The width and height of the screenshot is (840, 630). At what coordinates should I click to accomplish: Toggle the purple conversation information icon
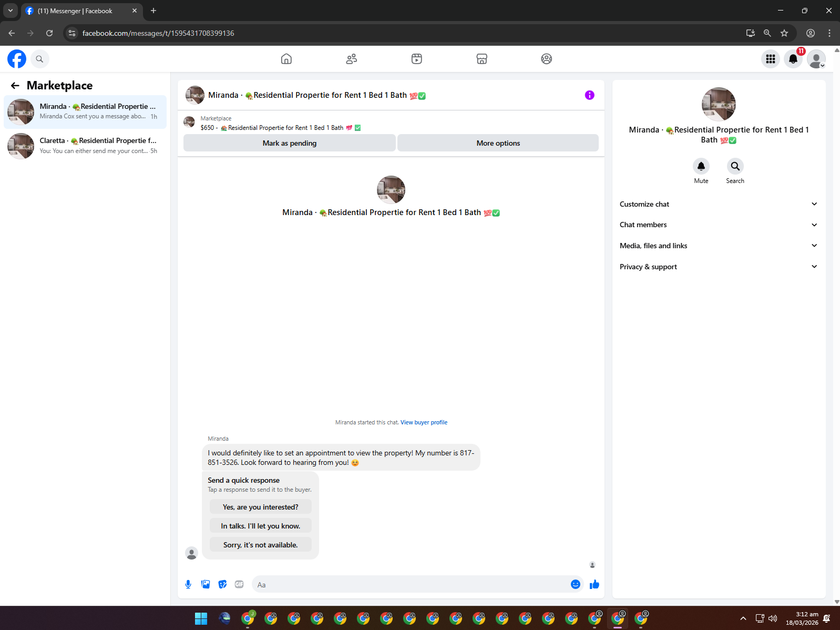(590, 95)
